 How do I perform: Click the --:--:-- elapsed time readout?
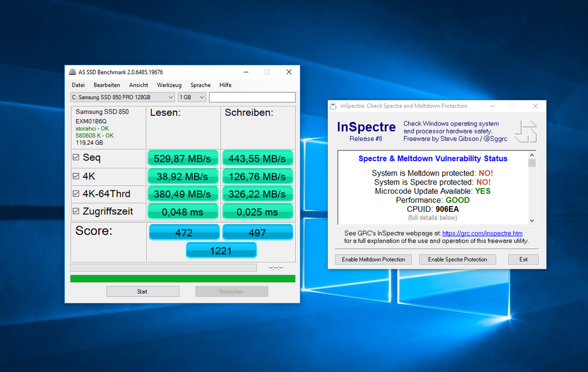pos(276,268)
